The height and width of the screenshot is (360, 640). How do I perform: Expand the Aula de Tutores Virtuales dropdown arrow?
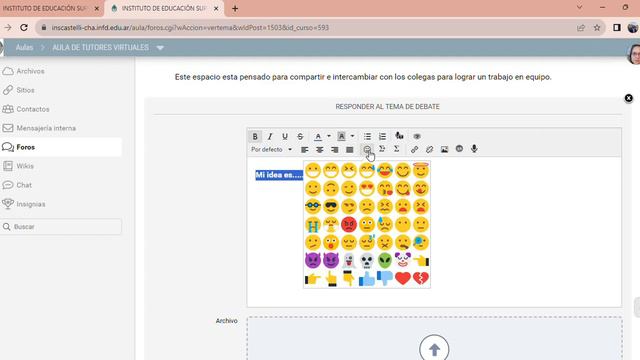coord(160,48)
